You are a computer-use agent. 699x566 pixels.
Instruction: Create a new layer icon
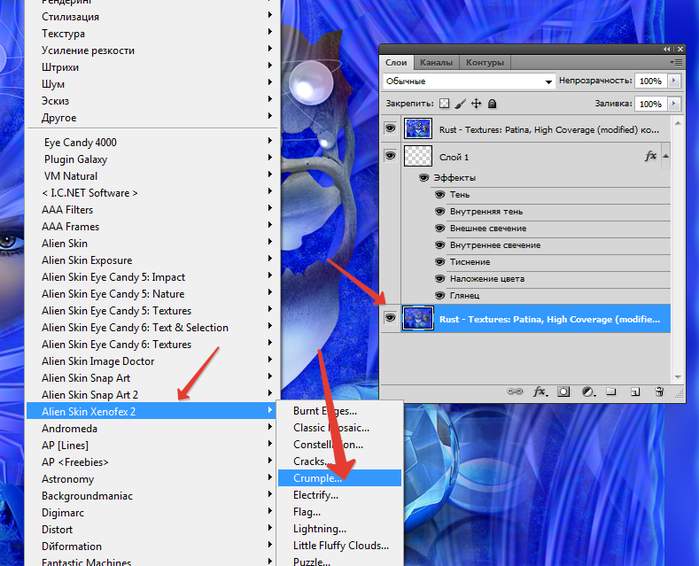pos(635,391)
